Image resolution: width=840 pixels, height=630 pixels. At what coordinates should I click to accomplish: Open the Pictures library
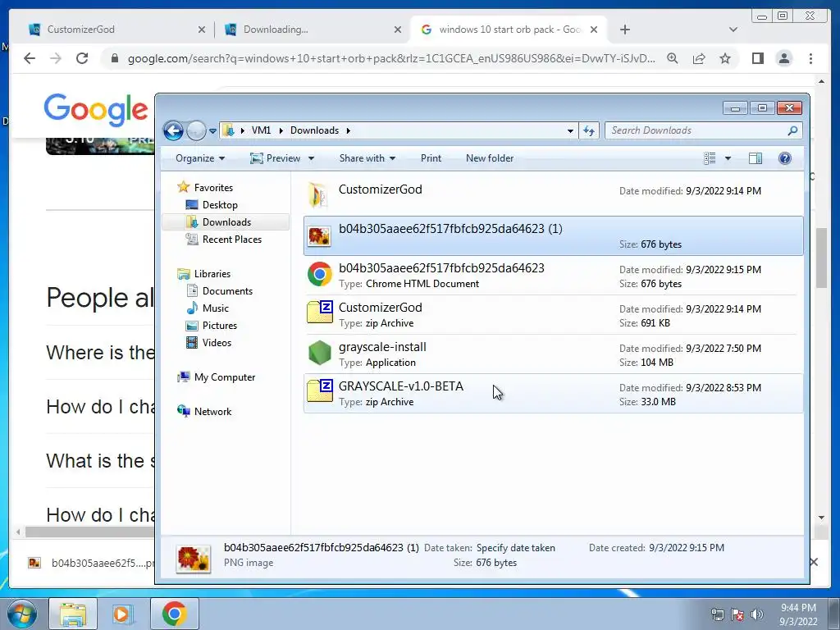(x=220, y=325)
